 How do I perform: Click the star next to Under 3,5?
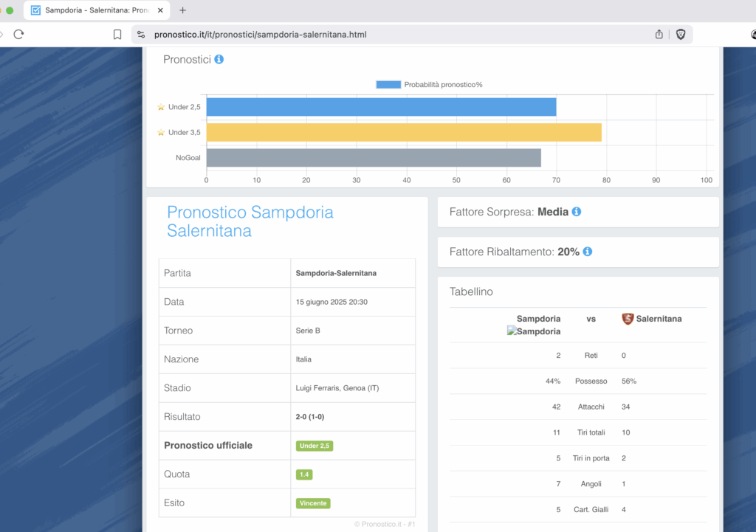(161, 133)
